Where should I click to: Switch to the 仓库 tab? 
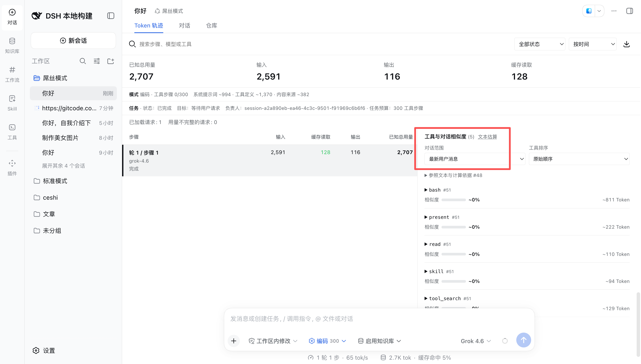[x=211, y=26]
